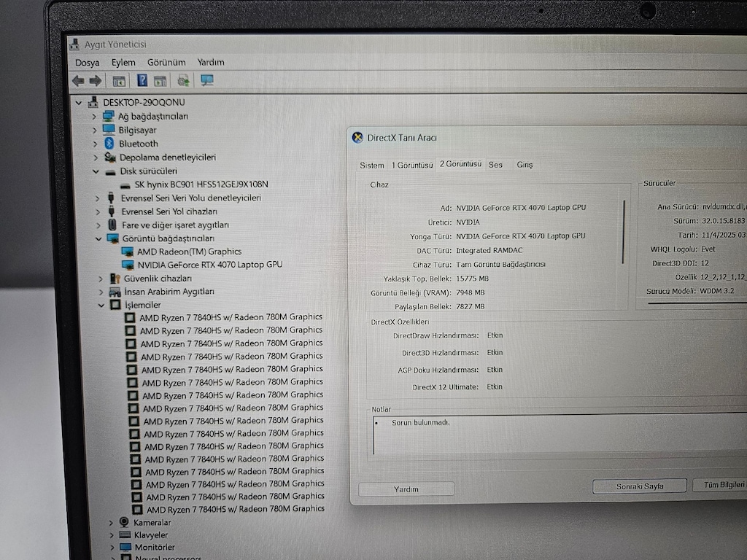Click the Evrensel Seri Yol cihazları USB icon

(112, 211)
